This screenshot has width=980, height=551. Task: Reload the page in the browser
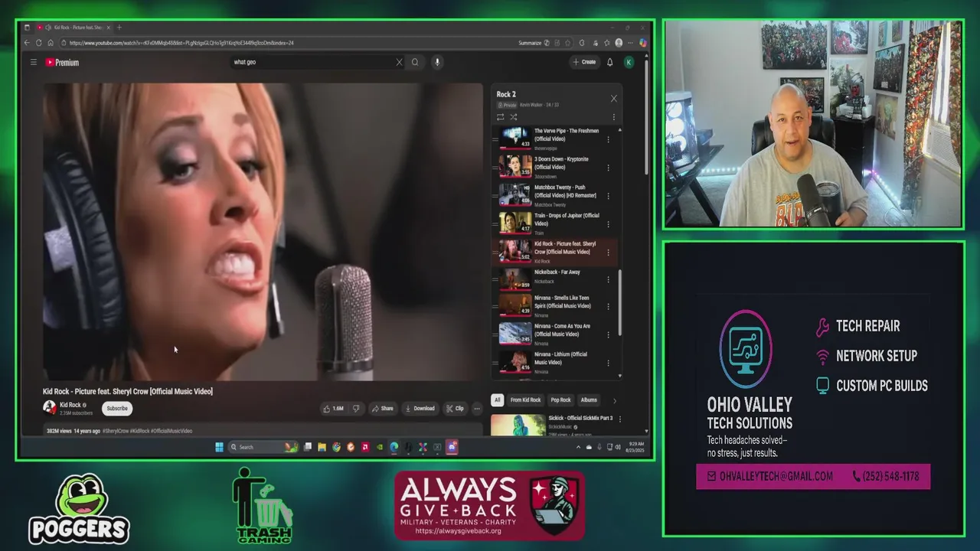[38, 43]
